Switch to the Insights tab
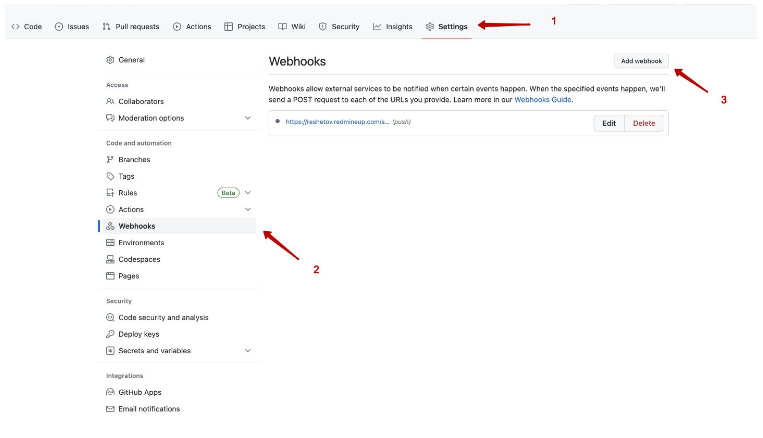763x438 pixels. click(x=392, y=26)
